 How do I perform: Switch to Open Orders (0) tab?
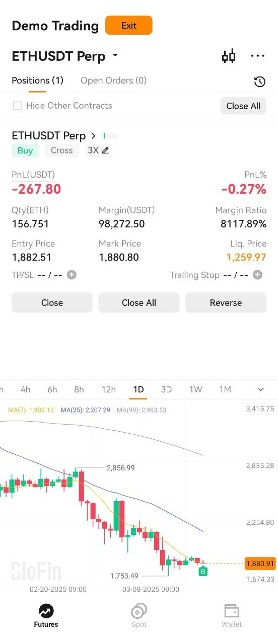(113, 80)
